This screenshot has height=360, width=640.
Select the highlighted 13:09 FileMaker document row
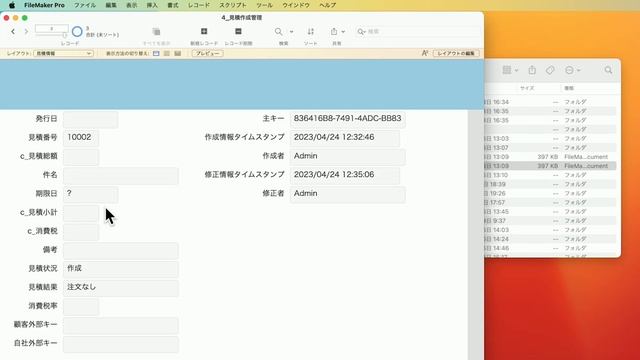pyautogui.click(x=550, y=166)
